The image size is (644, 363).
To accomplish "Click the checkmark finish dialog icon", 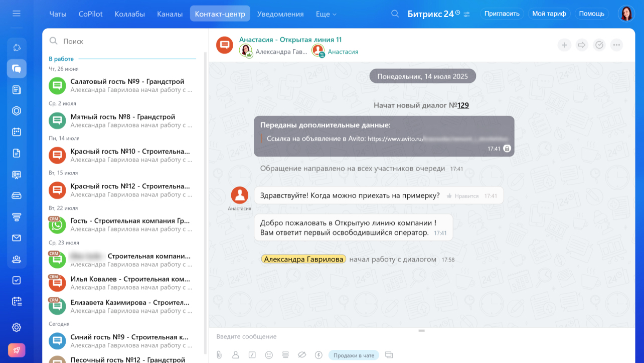I will [599, 45].
